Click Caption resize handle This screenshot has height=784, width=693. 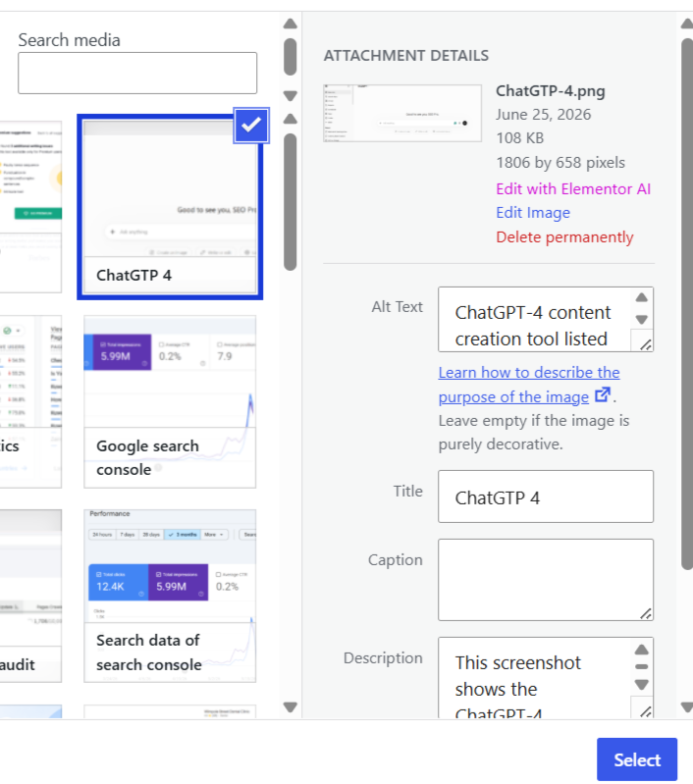click(646, 613)
